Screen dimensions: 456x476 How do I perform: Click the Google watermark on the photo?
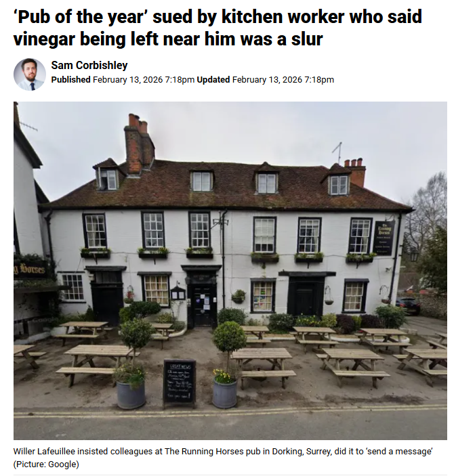(x=43, y=320)
